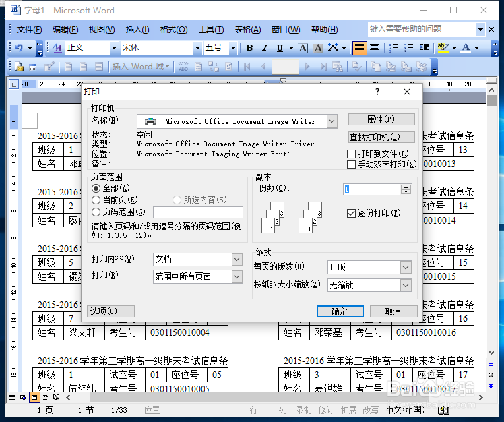Open the 打印 range pages dropdown
504x422 pixels.
coord(237,277)
